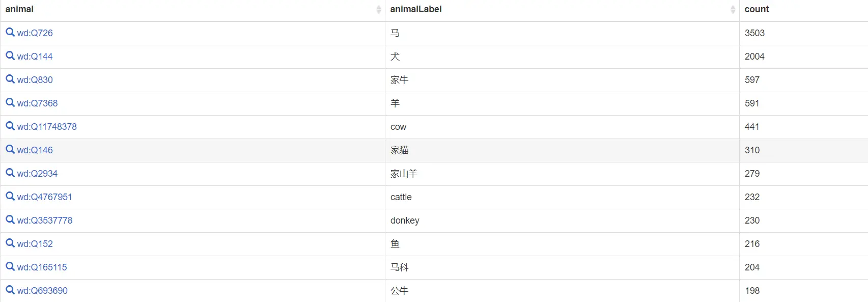868x302 pixels.
Task: Select the cell labeled donkey
Action: coord(562,221)
